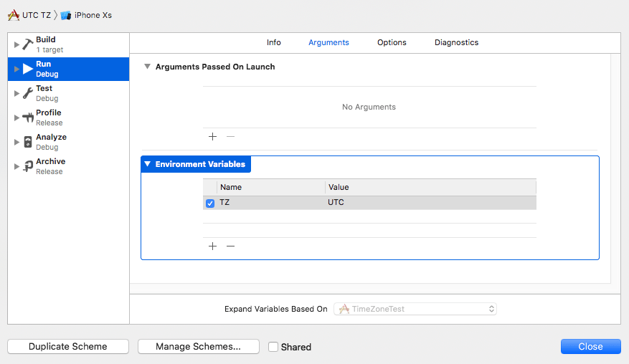Open the Expand Variables Based On dropdown

[415, 309]
